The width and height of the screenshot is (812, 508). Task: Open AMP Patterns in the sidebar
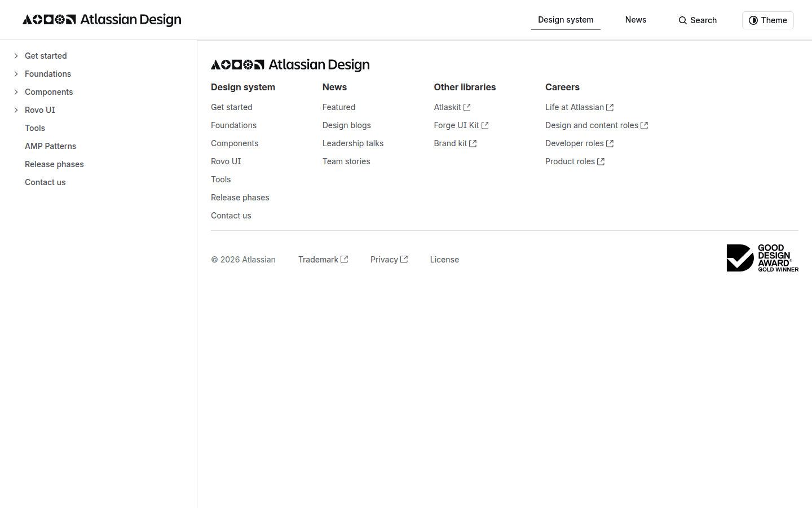point(51,146)
